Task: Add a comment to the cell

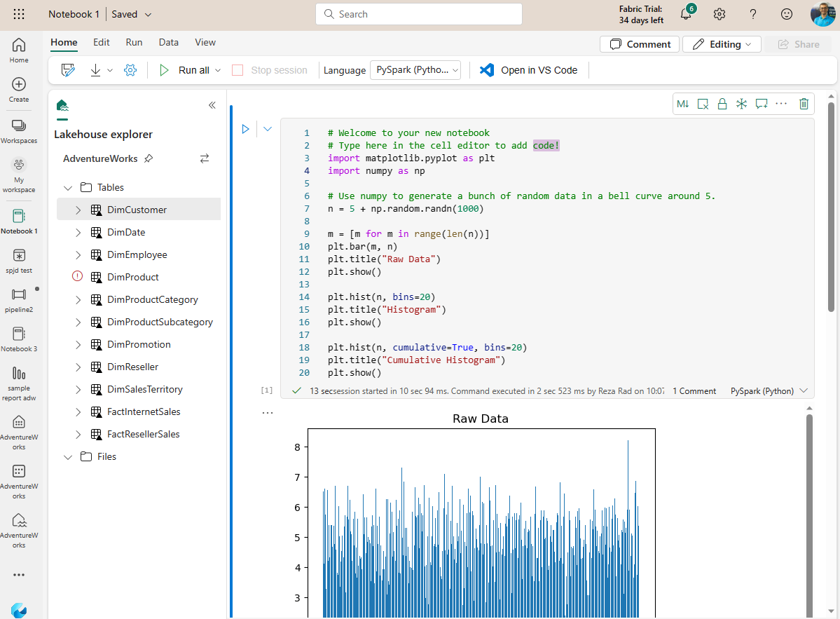Action: tap(762, 104)
